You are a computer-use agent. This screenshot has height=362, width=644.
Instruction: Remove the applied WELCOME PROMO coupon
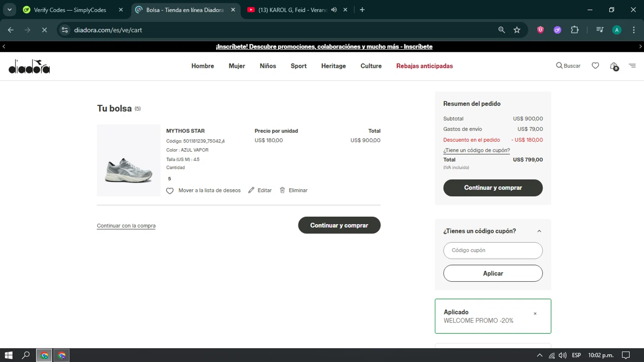535,313
